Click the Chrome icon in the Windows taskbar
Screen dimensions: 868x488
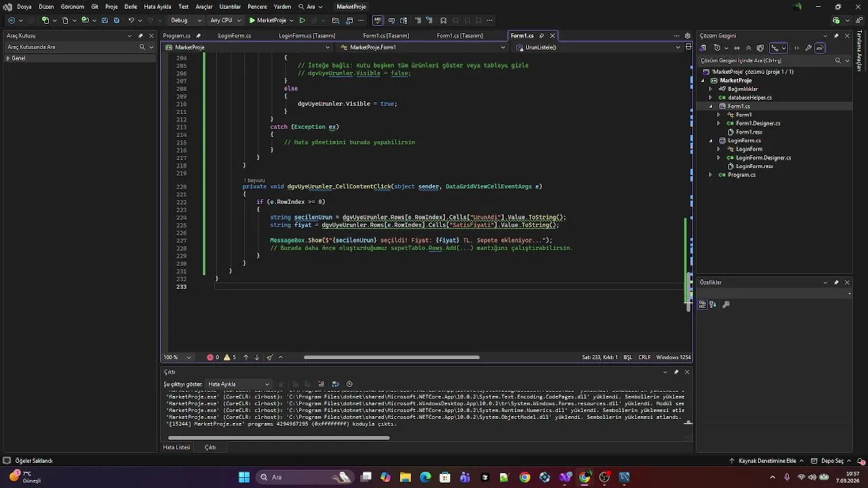(525, 477)
